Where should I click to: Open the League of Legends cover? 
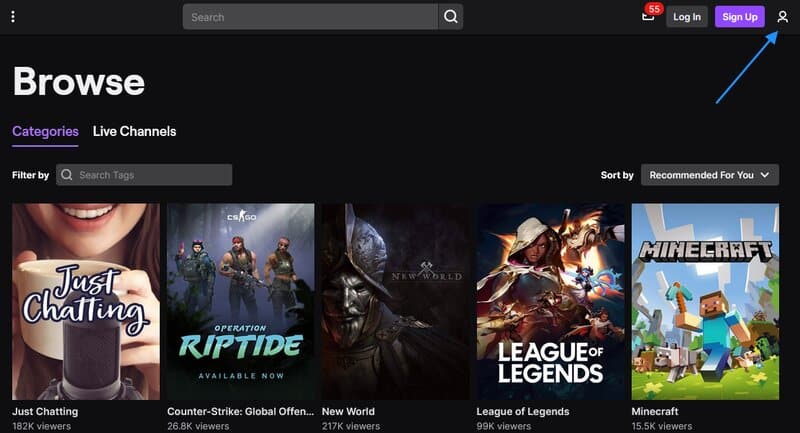pos(551,301)
